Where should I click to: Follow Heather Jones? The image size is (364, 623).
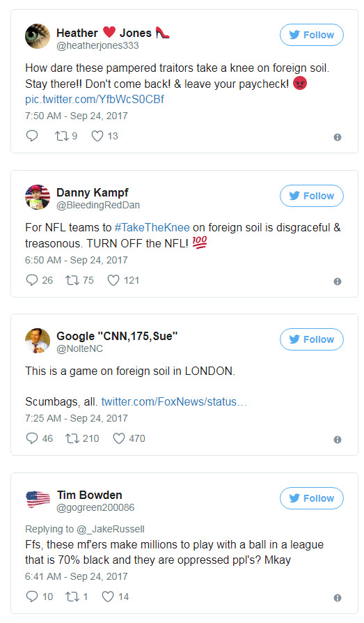pyautogui.click(x=312, y=35)
